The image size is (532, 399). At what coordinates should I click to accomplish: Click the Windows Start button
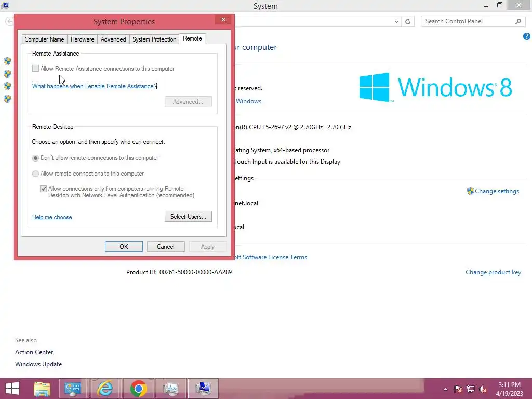click(x=12, y=389)
